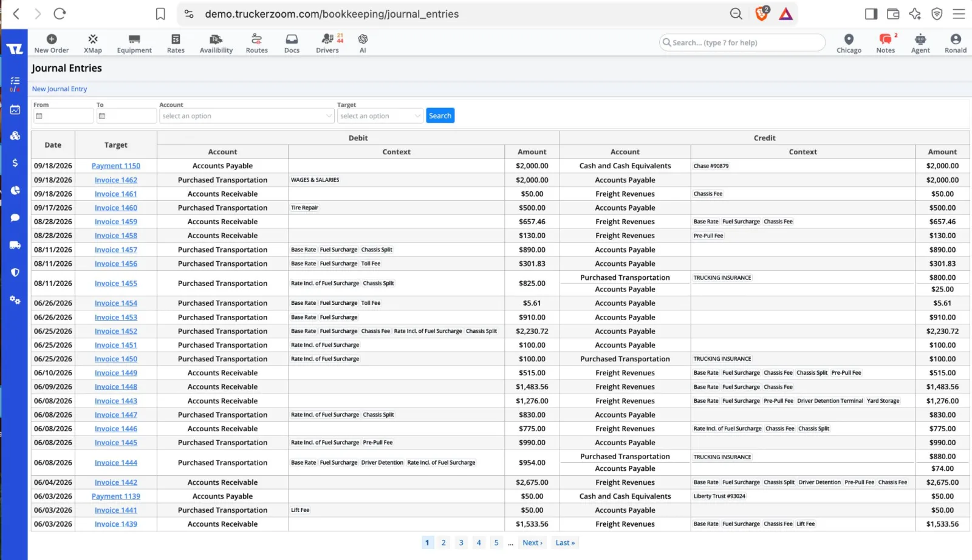Expand the Account select dropdown
Viewport: 972px width, 560px height.
point(247,116)
